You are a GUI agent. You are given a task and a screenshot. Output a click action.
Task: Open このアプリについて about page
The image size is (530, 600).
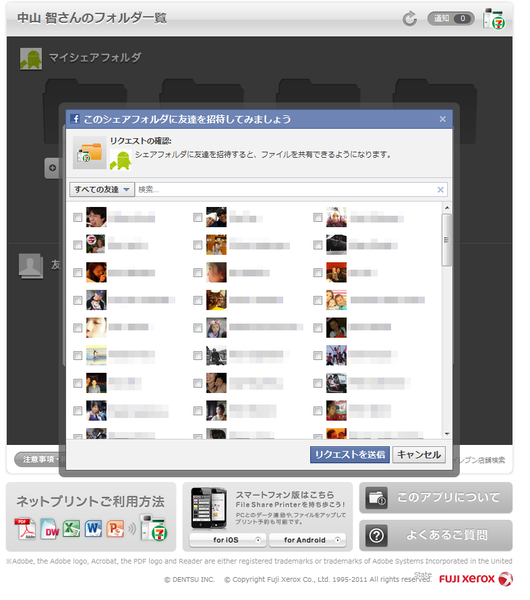point(435,497)
